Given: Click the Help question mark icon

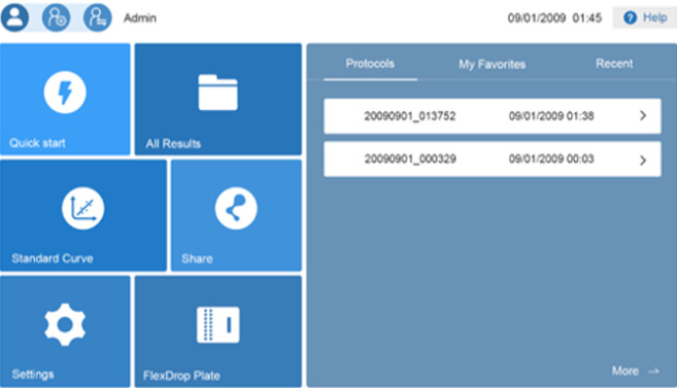Looking at the screenshot, I should coord(630,18).
